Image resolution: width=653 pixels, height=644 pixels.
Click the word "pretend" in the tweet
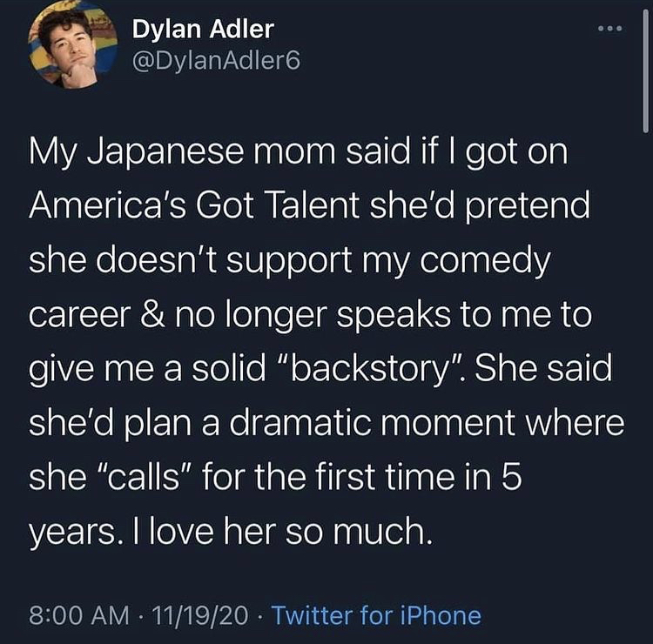click(x=527, y=206)
